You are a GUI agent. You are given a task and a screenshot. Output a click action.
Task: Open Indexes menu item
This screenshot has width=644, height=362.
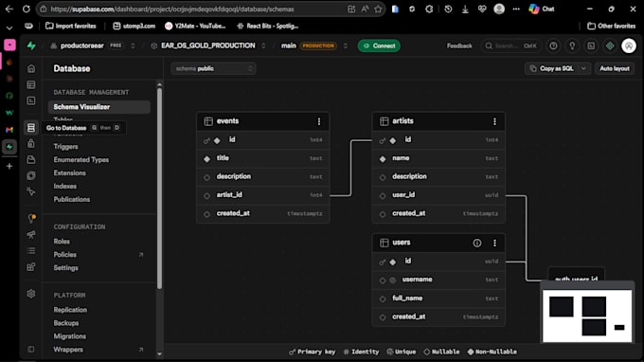(x=65, y=186)
